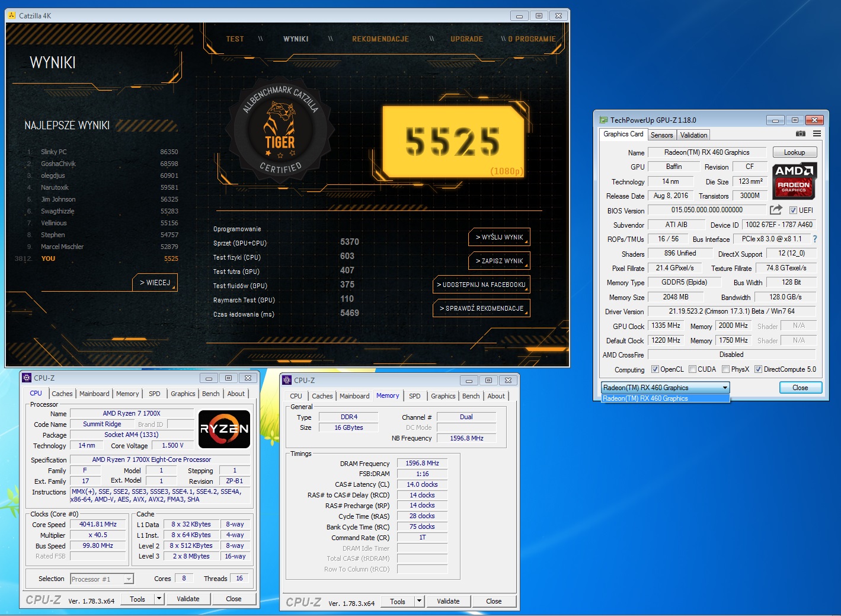Open the GPU-Z hamburger menu icon
This screenshot has width=841, height=616.
pyautogui.click(x=817, y=134)
